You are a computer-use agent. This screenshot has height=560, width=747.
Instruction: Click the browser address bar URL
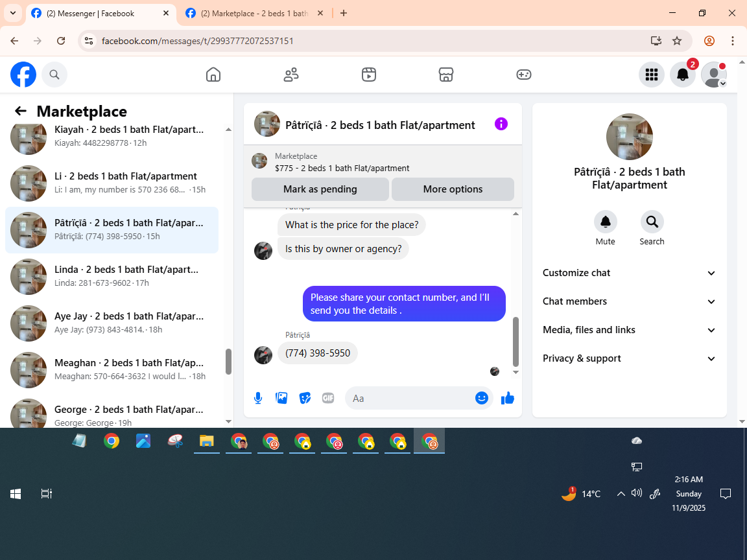point(198,41)
